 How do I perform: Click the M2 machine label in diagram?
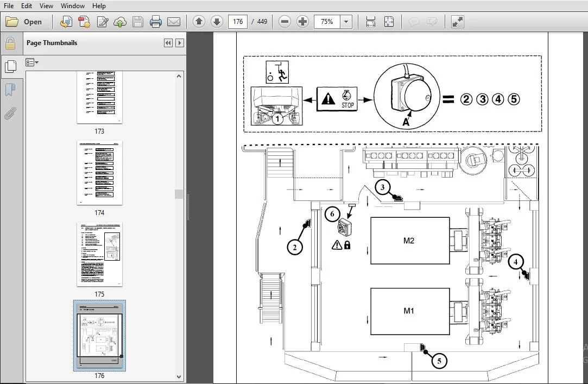click(409, 241)
